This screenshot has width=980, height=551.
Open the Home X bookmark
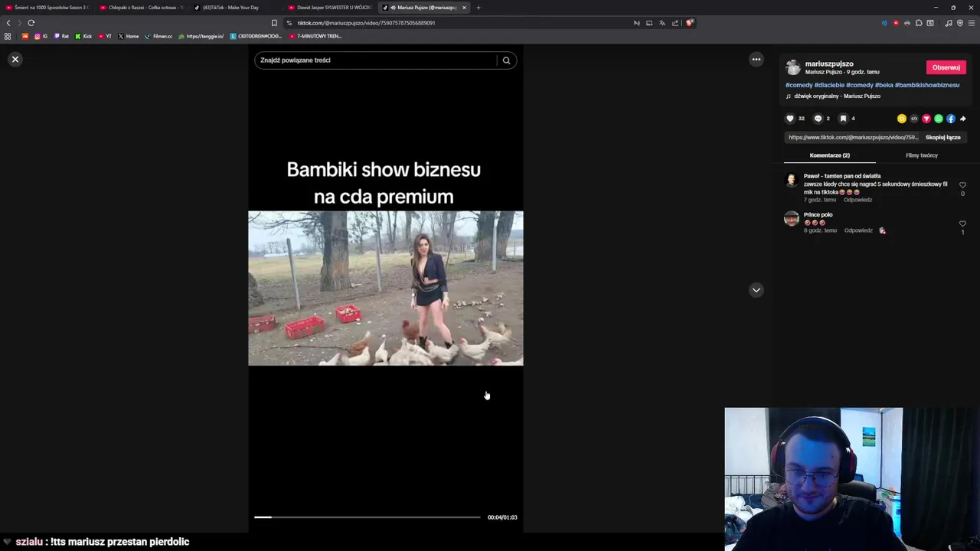click(129, 36)
